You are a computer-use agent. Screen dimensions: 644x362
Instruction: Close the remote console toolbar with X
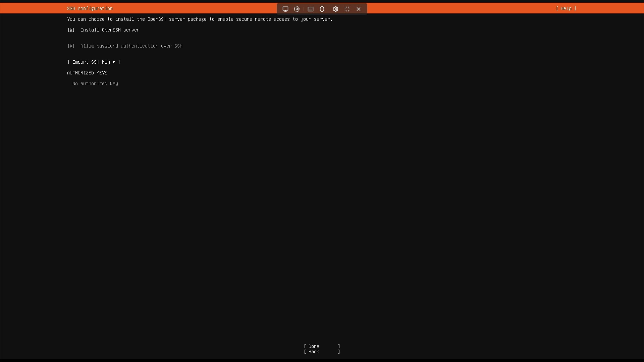pos(359,9)
